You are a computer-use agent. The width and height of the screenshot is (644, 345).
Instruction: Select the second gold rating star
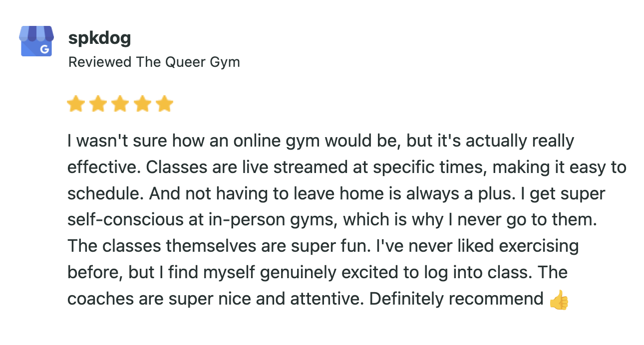point(97,104)
